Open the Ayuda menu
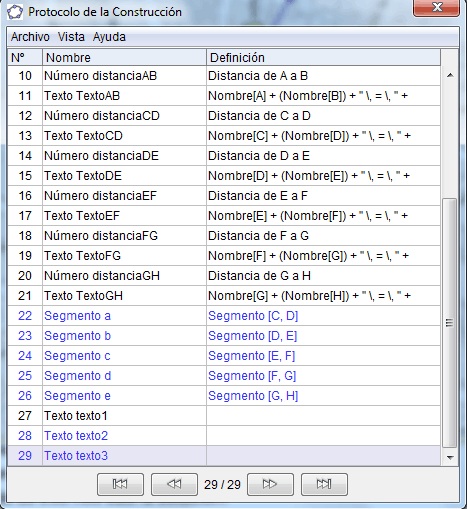467x509 pixels. pyautogui.click(x=109, y=37)
